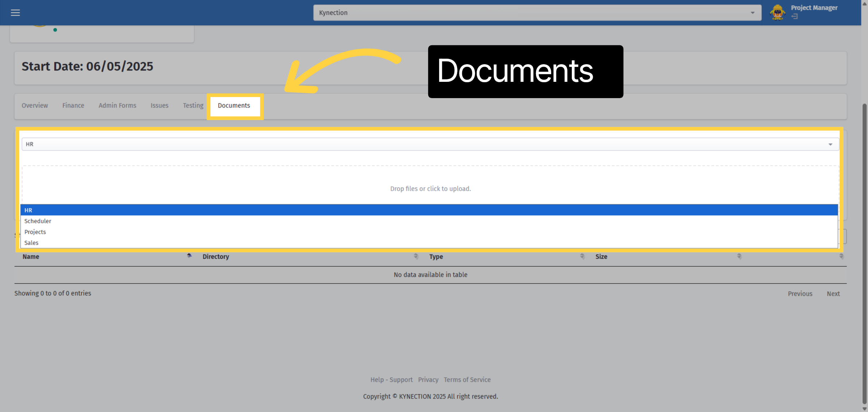Sort table by Type column arrow

pyautogui.click(x=582, y=256)
